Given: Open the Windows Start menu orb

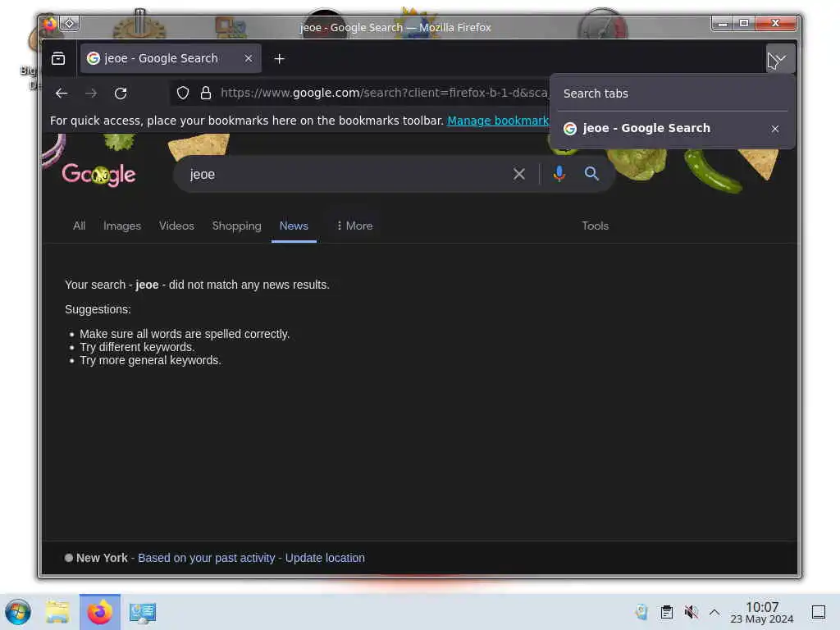Looking at the screenshot, I should click(x=18, y=612).
